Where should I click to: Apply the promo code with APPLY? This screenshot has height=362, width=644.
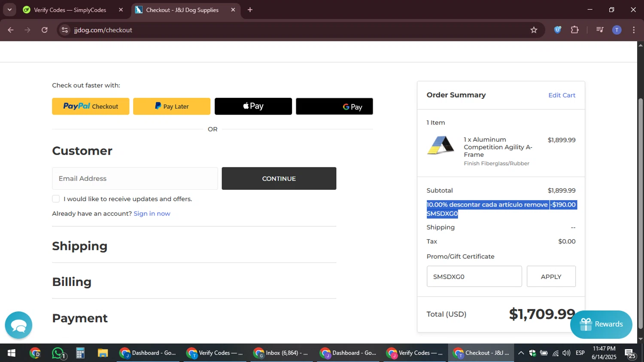[x=551, y=277]
